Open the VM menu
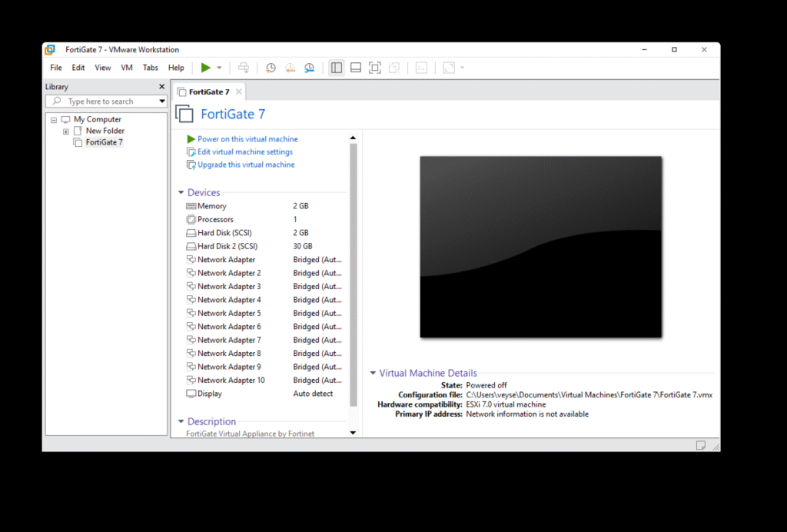This screenshot has width=787, height=532. pyautogui.click(x=127, y=68)
